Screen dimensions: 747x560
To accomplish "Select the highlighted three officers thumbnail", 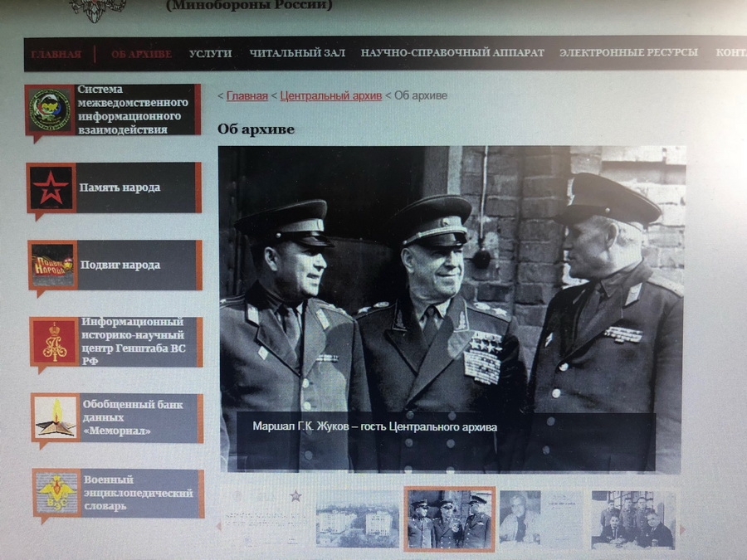I will (450, 519).
